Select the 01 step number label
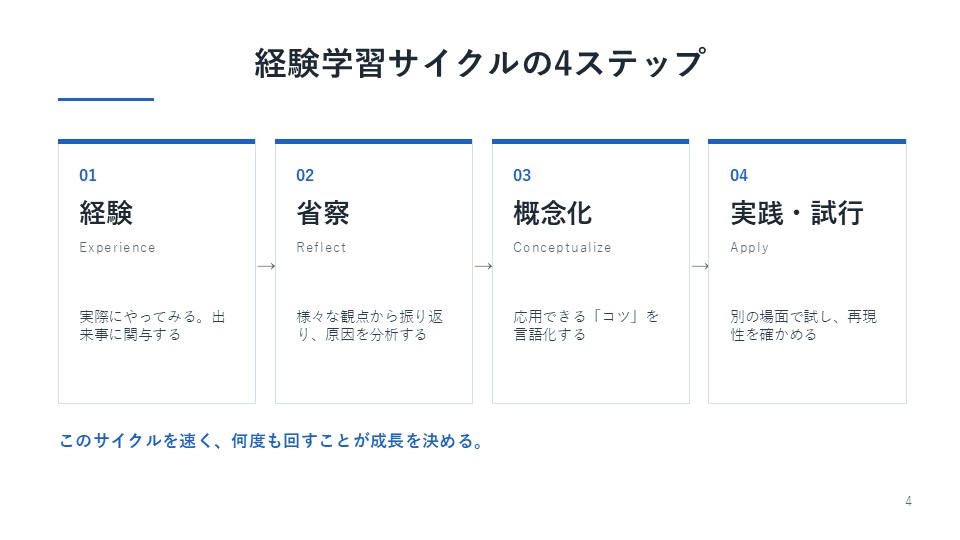Image resolution: width=960 pixels, height=540 pixels. coord(88,176)
